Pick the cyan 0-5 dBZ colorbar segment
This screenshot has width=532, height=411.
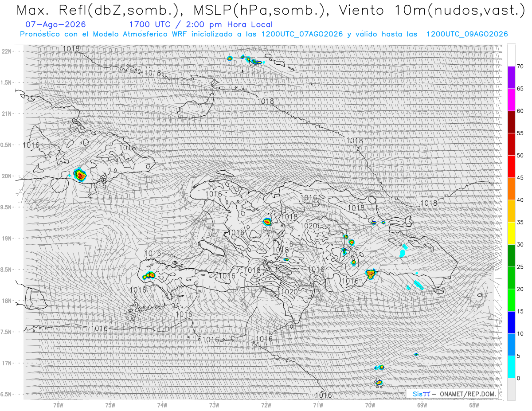click(x=511, y=367)
